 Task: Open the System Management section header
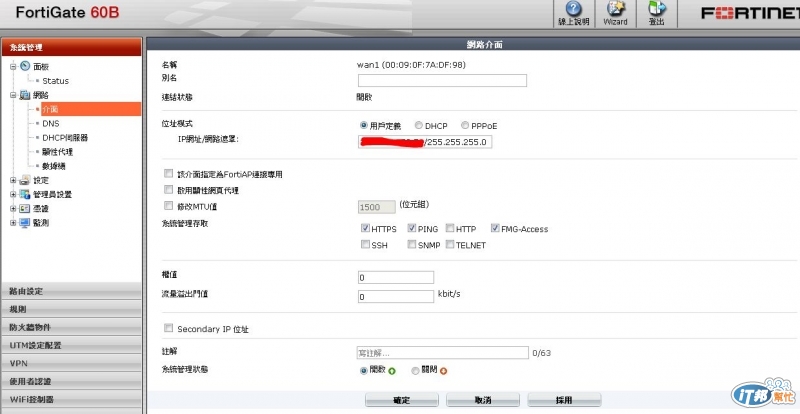coord(71,47)
